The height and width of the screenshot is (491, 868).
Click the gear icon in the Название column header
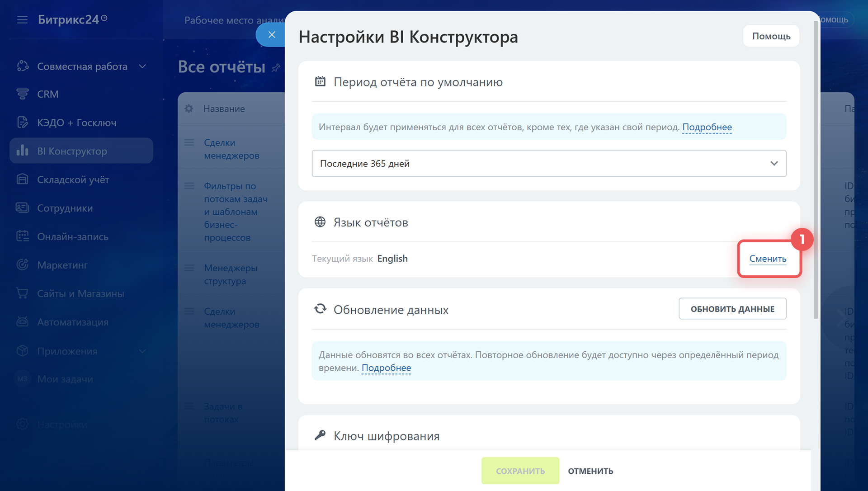click(x=189, y=109)
